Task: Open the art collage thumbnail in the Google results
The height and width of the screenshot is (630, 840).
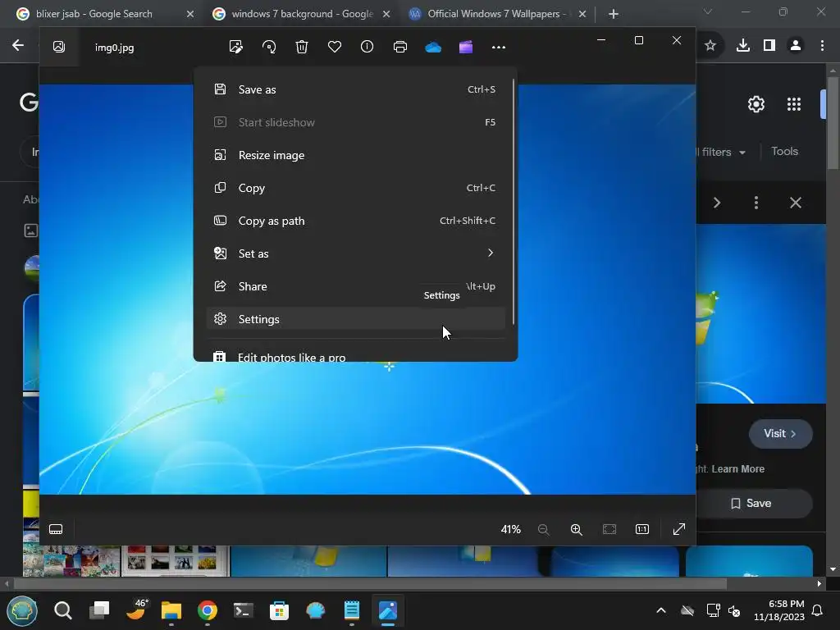Action: tap(71, 561)
